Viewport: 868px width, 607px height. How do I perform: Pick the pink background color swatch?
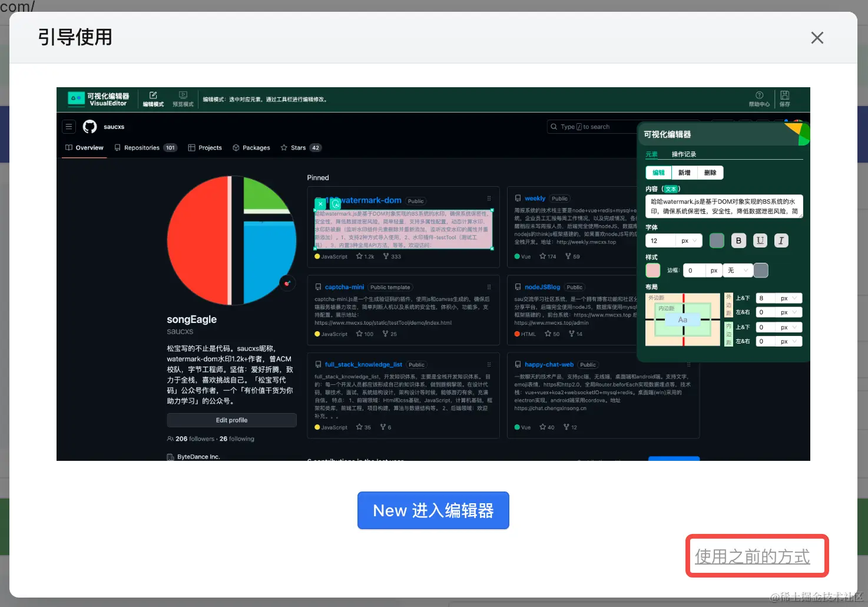[x=653, y=270]
